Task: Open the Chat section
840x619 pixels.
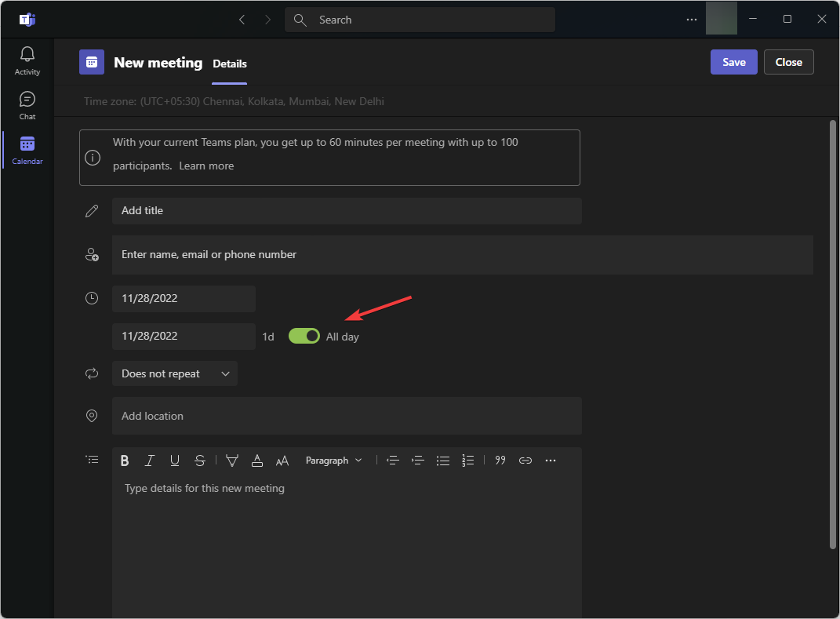Action: coord(27,106)
